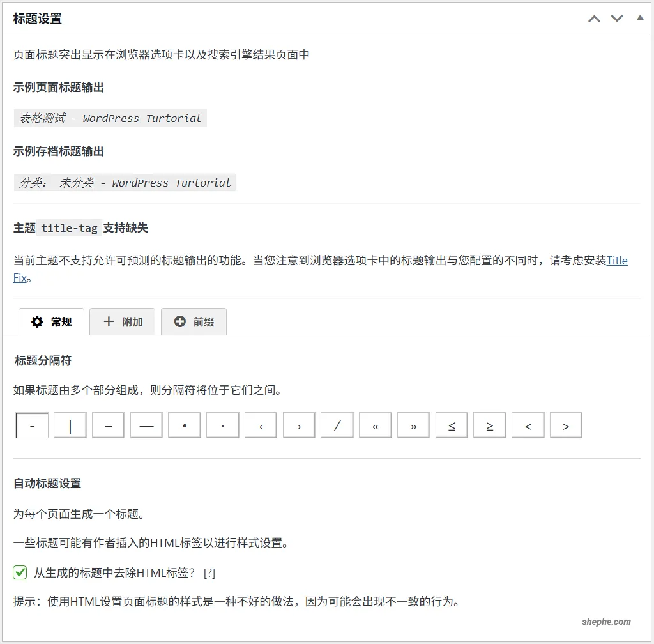Select the ≥ title separator
This screenshot has height=644, width=654.
point(489,425)
